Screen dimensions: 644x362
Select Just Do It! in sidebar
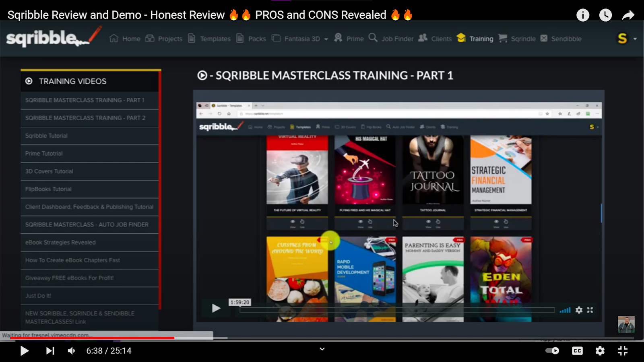pos(90,296)
